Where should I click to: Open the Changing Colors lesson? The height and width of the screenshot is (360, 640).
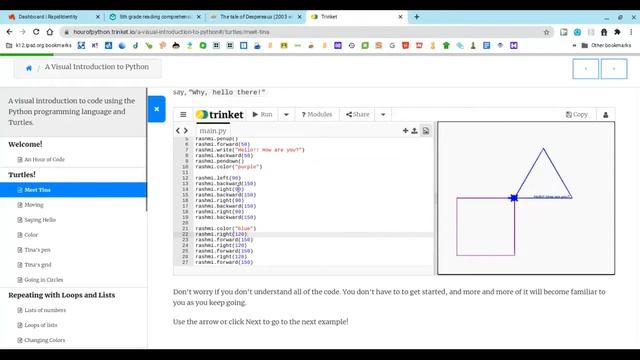point(44,340)
